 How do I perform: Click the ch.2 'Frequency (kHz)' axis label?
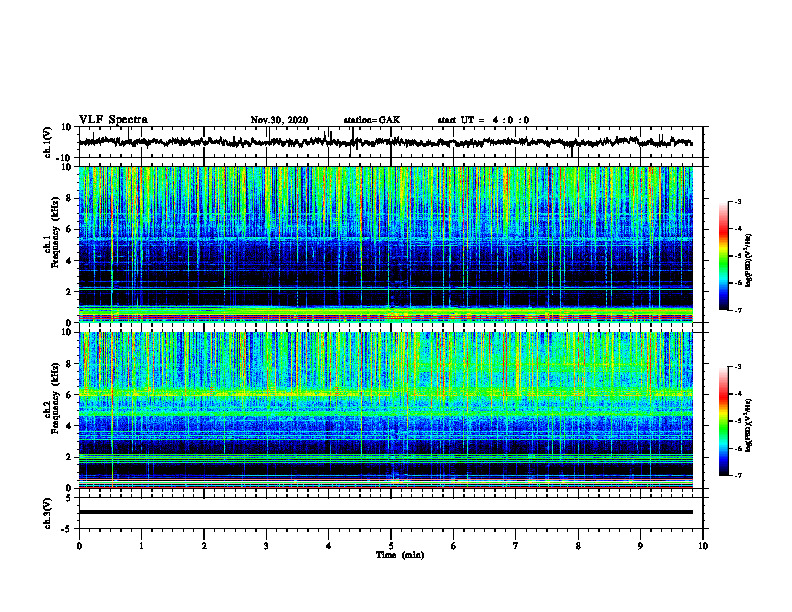(x=55, y=398)
